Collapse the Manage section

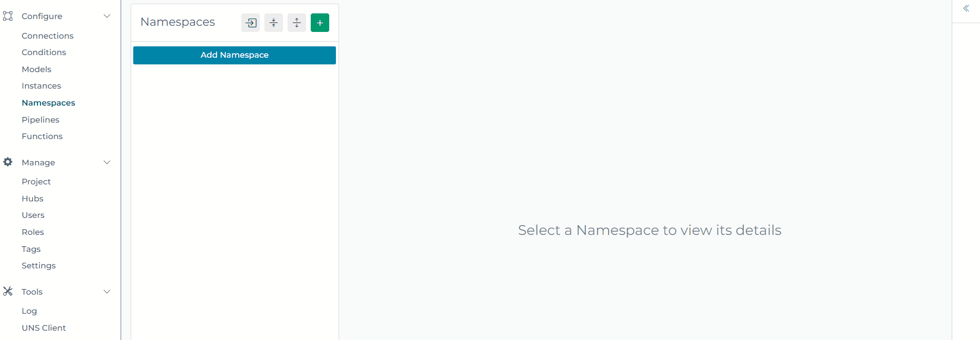pos(107,162)
